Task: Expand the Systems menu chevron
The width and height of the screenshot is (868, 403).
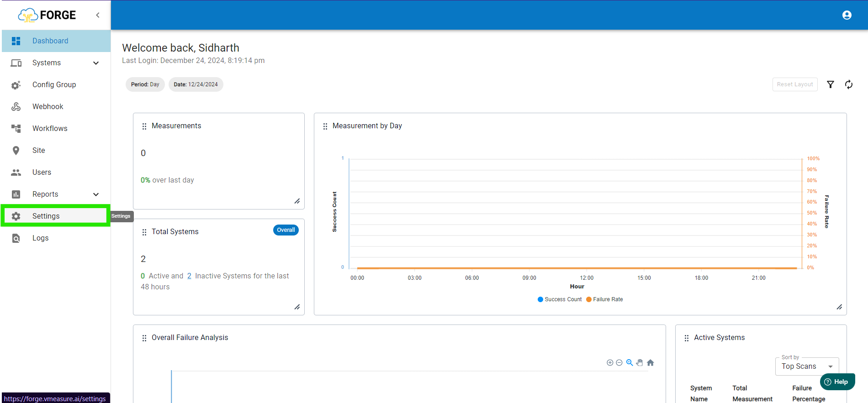Action: [96, 63]
